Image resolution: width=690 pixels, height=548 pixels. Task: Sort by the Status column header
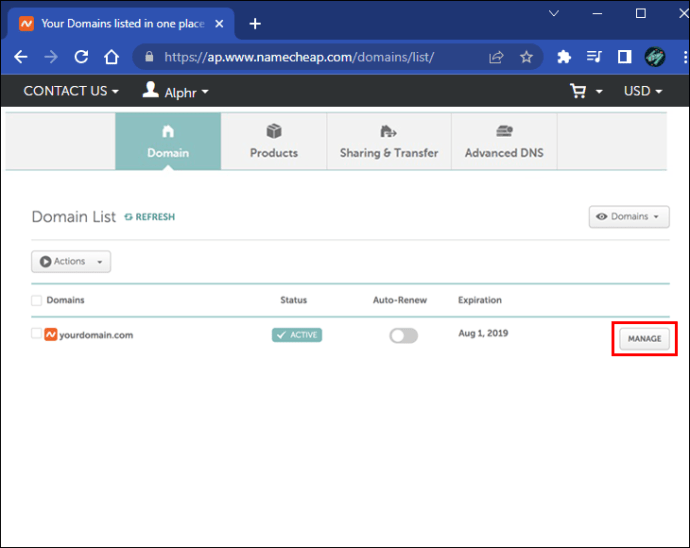pos(294,300)
